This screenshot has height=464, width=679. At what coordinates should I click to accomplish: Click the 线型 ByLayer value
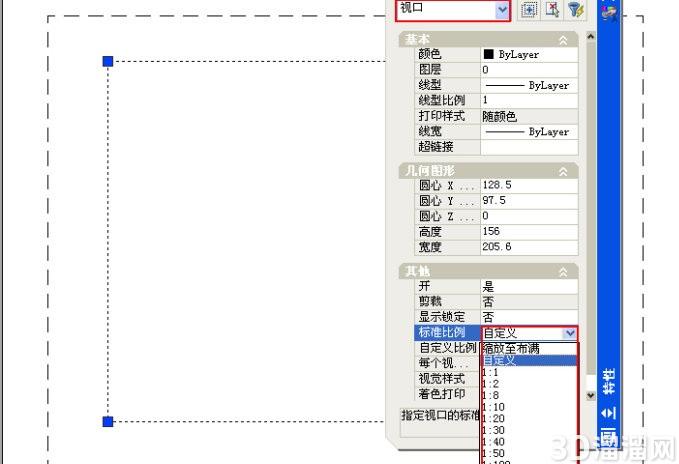(529, 85)
